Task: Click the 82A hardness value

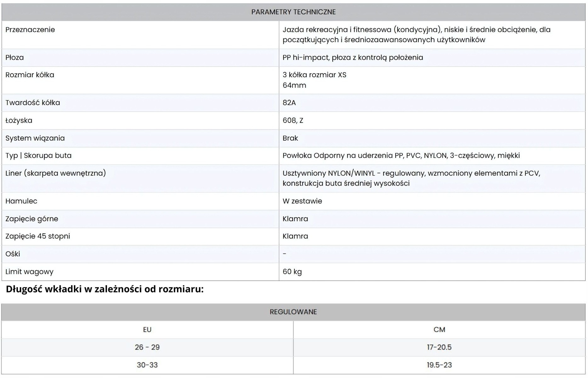Action: click(289, 103)
